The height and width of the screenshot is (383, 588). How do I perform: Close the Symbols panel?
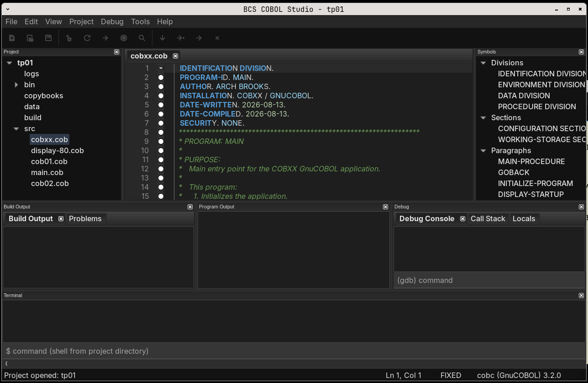tap(581, 52)
